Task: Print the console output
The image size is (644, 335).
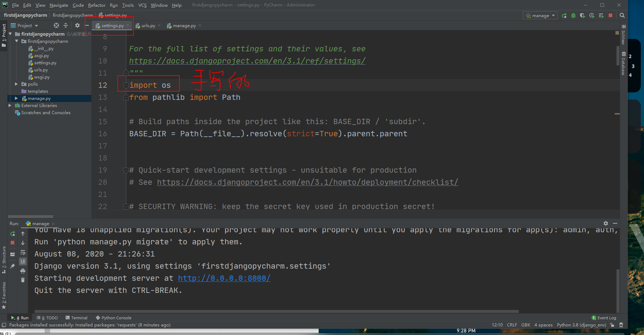Action: [x=23, y=271]
